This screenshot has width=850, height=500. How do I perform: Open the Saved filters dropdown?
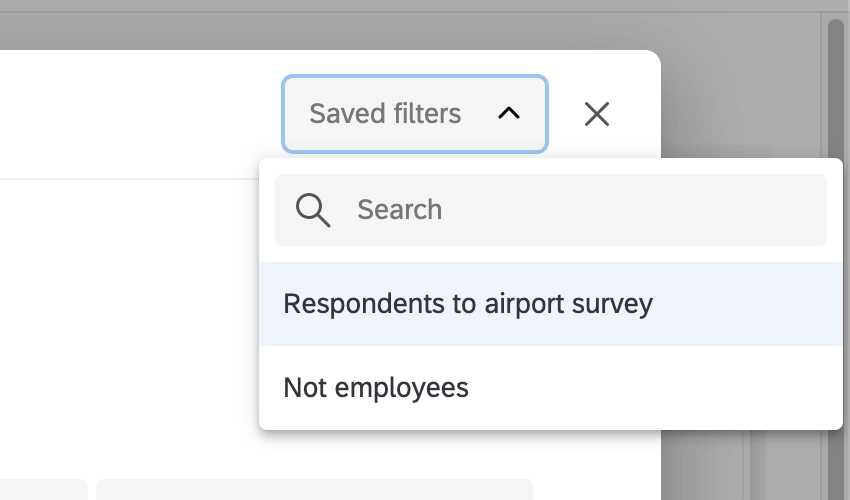pyautogui.click(x=414, y=114)
